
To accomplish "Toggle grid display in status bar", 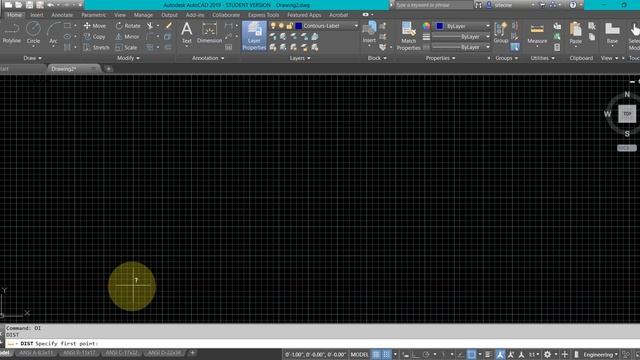I will pos(376,354).
